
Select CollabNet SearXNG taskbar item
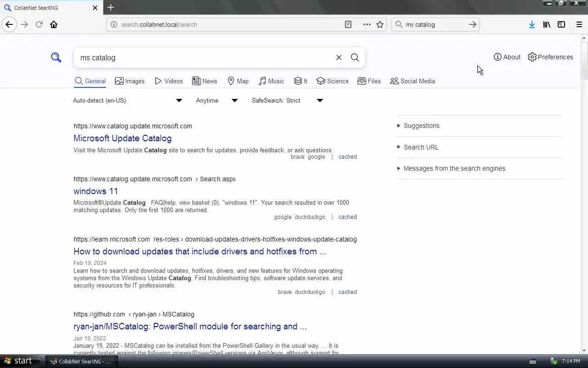click(81, 362)
